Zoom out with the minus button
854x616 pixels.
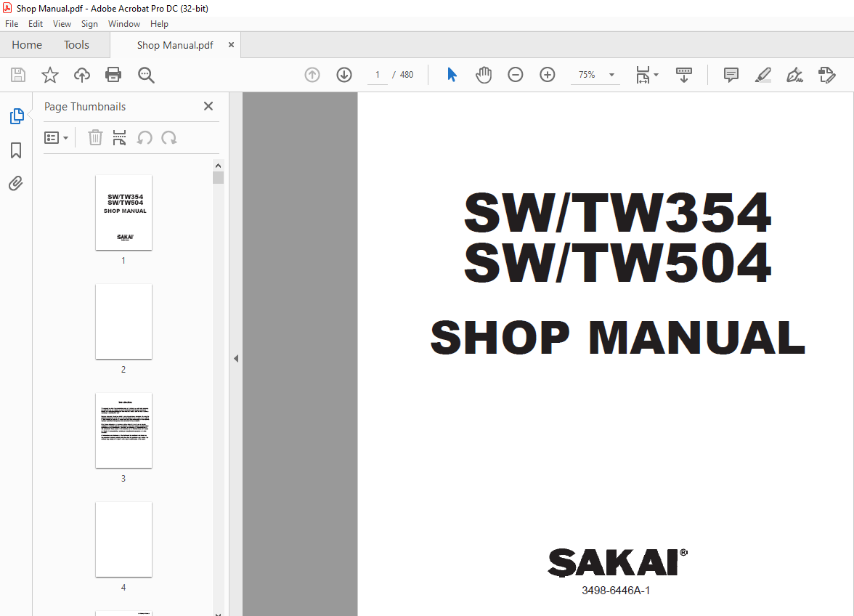click(x=516, y=75)
